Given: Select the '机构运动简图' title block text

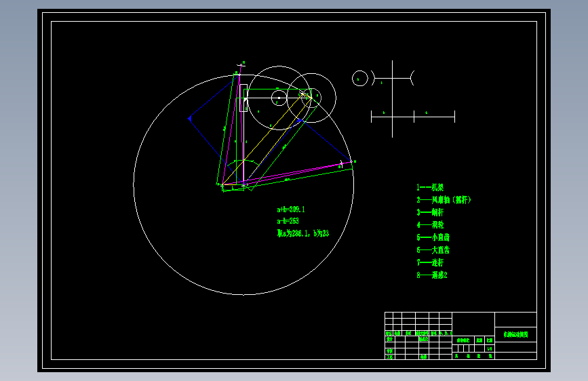Looking at the screenshot, I should tap(515, 334).
